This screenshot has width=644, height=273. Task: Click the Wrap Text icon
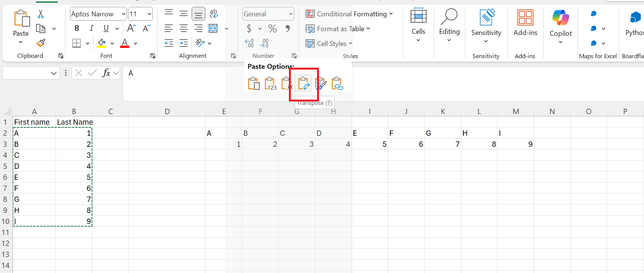(214, 14)
